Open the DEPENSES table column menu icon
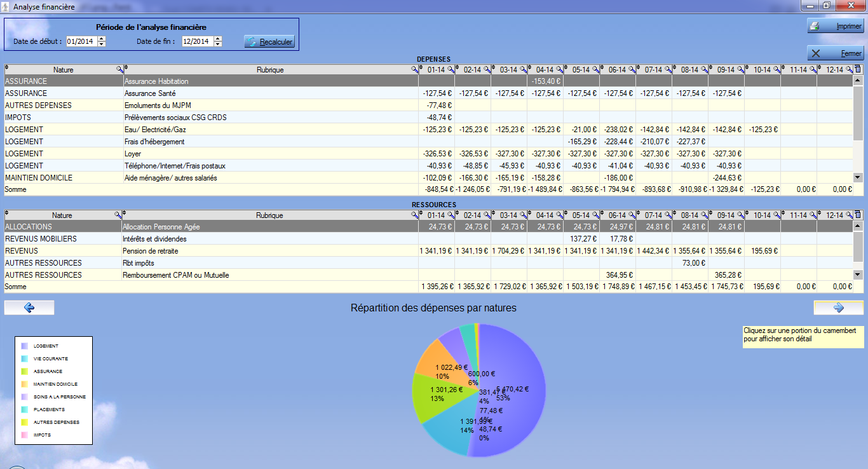The image size is (868, 469). tap(858, 69)
